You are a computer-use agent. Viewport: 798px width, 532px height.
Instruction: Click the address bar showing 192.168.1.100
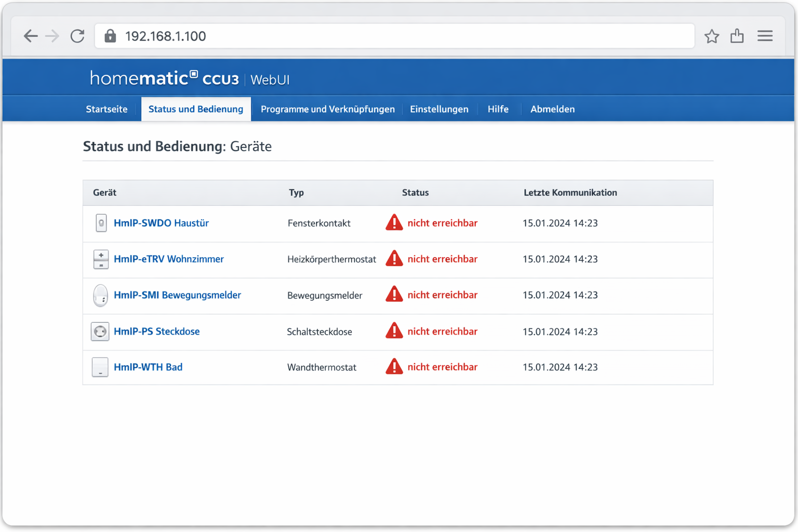(395, 36)
